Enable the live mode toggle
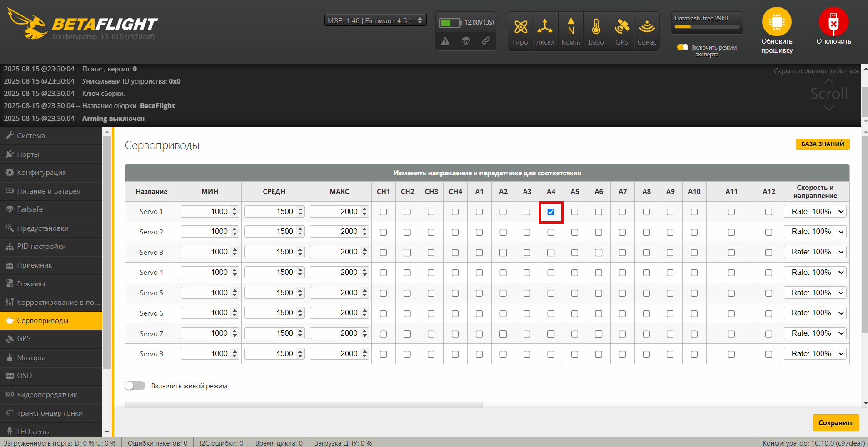Image resolution: width=868 pixels, height=447 pixels. (135, 386)
